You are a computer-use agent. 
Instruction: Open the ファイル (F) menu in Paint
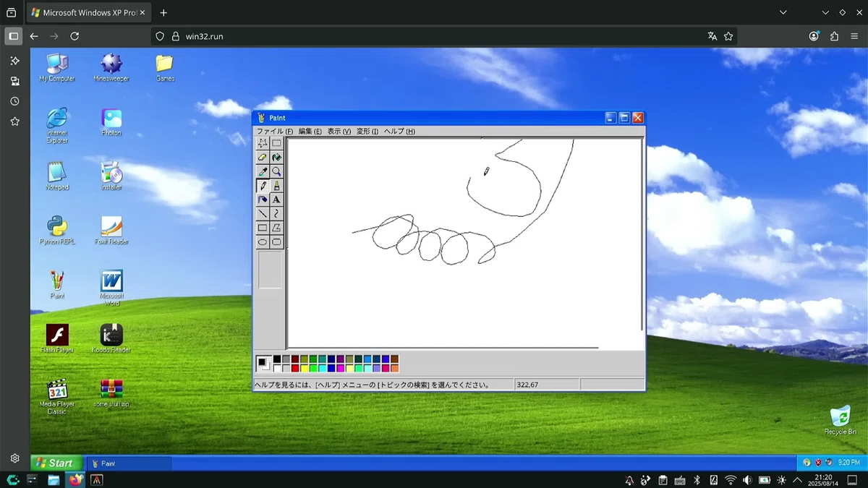point(275,131)
